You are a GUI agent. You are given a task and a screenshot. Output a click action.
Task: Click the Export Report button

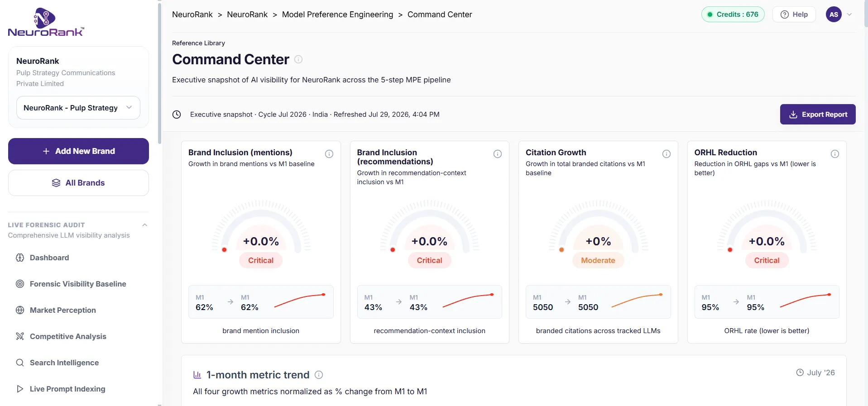click(818, 115)
